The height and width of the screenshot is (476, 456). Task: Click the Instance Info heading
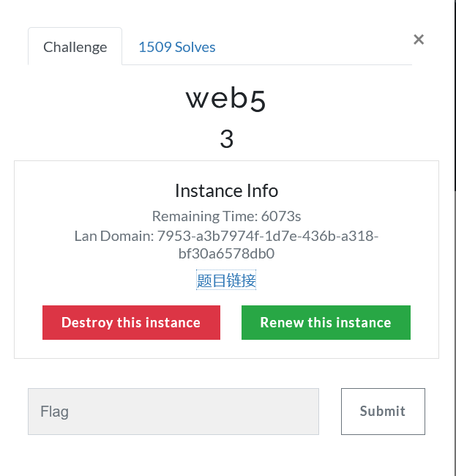coord(226,191)
